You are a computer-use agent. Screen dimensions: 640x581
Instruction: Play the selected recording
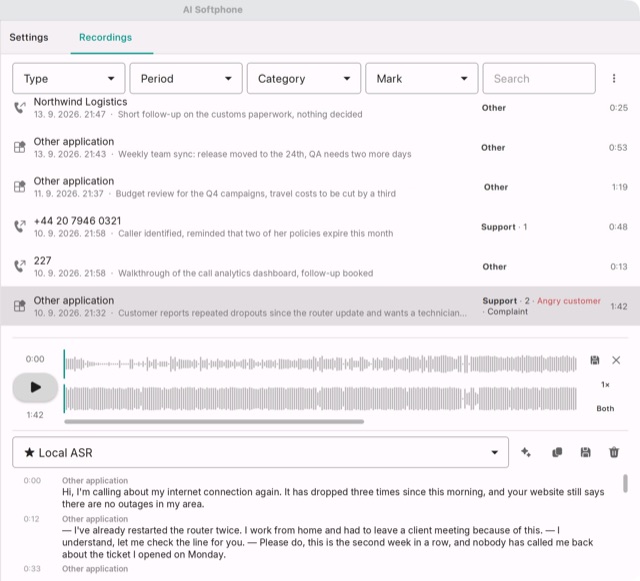pyautogui.click(x=35, y=387)
